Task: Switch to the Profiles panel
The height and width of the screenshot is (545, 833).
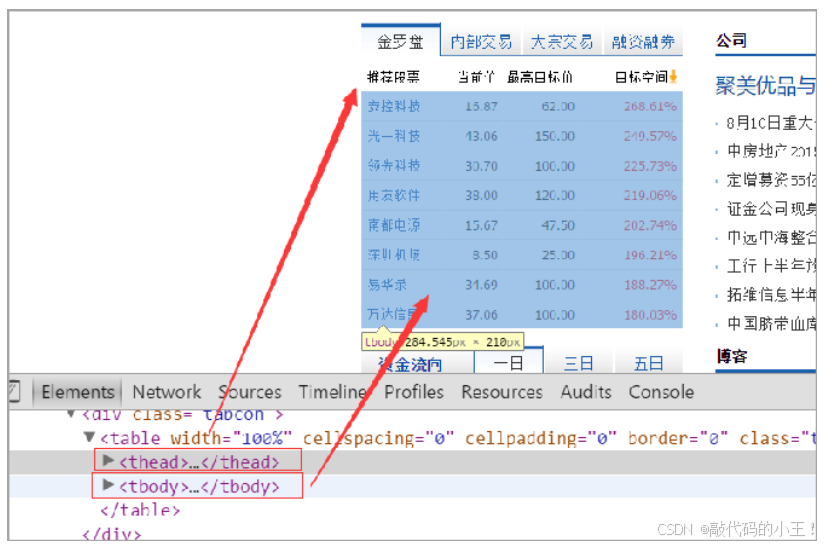Action: tap(414, 392)
